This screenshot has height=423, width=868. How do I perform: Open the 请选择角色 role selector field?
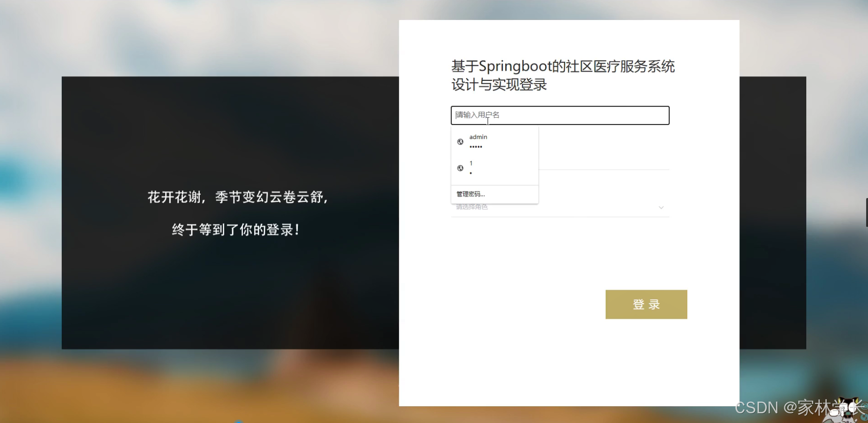(x=560, y=207)
